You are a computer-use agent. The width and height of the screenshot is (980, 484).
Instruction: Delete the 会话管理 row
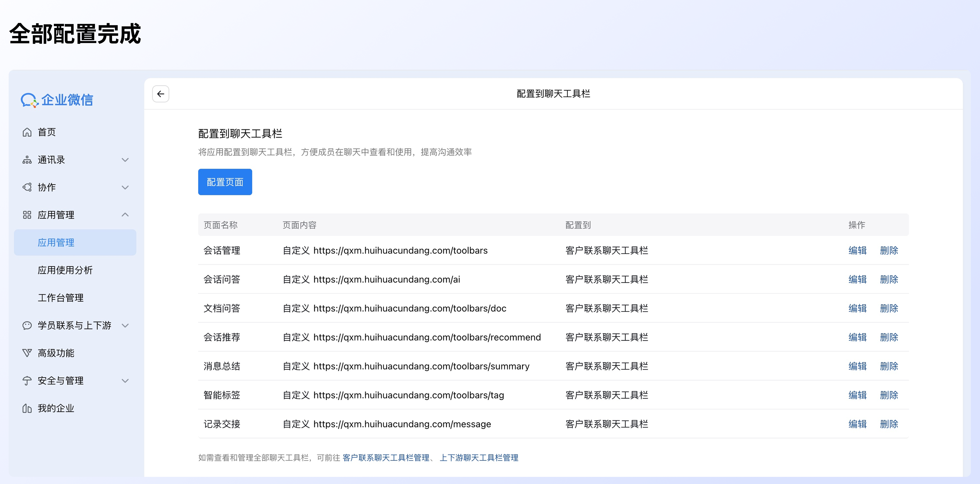889,251
